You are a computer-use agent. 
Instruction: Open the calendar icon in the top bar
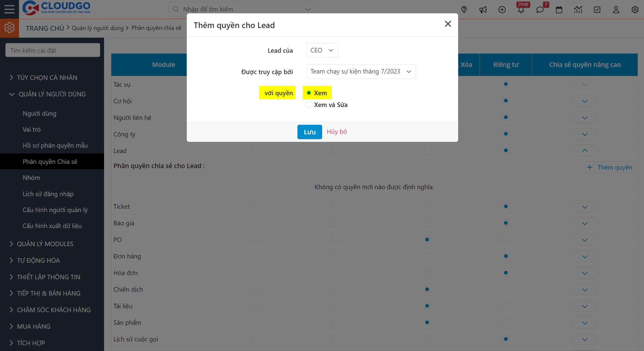coord(559,10)
